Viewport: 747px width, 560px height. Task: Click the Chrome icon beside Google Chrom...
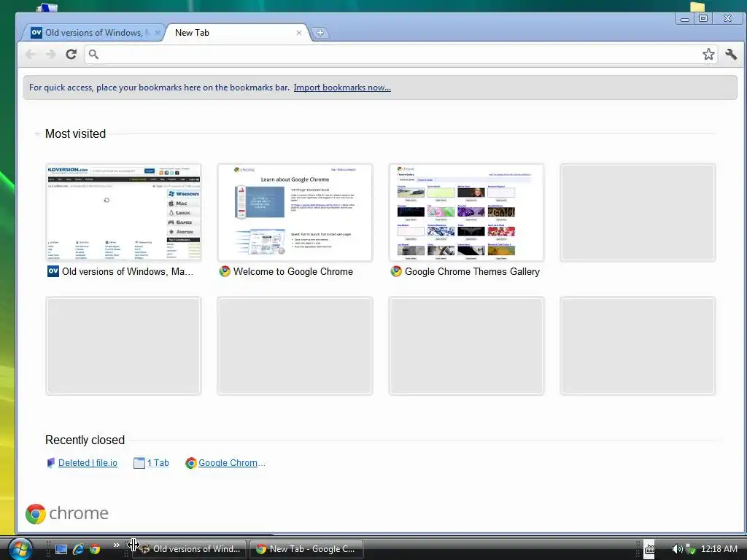(191, 463)
